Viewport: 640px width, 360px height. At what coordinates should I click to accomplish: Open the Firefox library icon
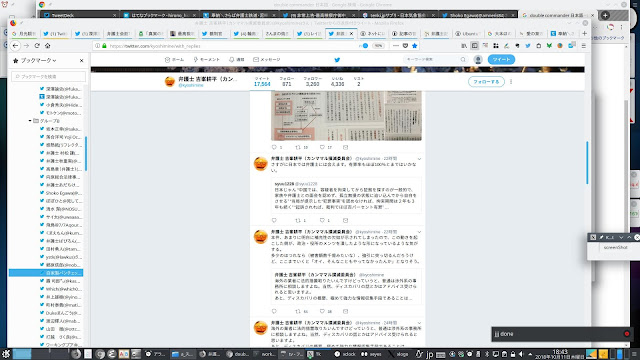pyautogui.click(x=464, y=46)
